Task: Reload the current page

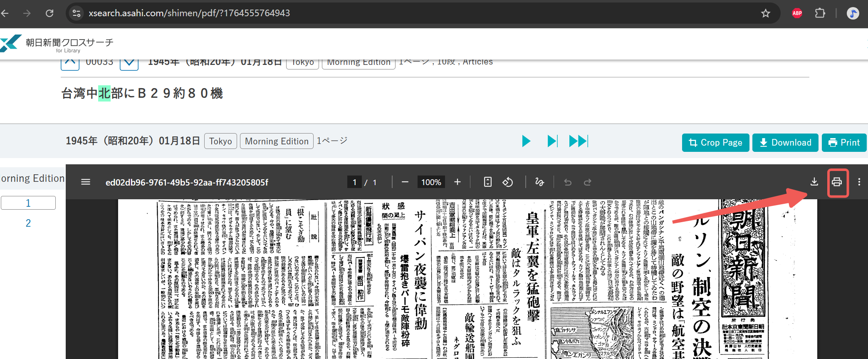Action: point(49,13)
